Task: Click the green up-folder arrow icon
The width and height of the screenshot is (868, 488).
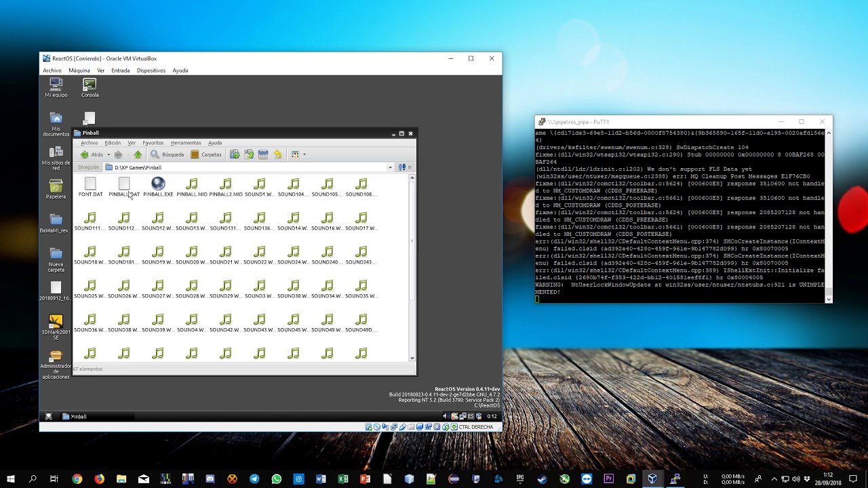Action: tap(138, 155)
